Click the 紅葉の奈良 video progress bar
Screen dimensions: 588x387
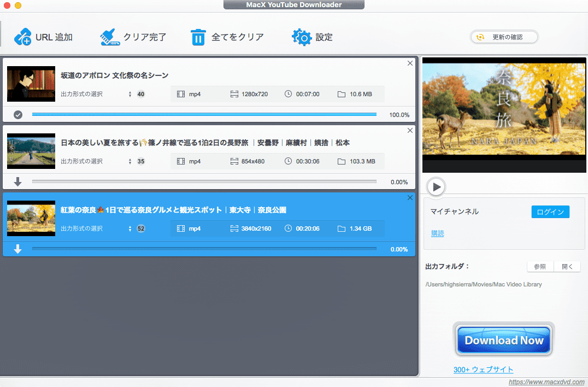point(204,249)
